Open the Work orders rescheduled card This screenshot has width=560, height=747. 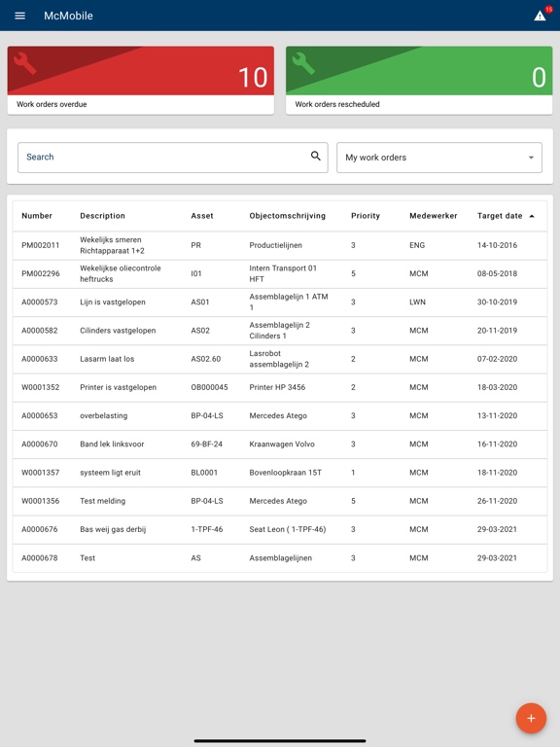419,81
